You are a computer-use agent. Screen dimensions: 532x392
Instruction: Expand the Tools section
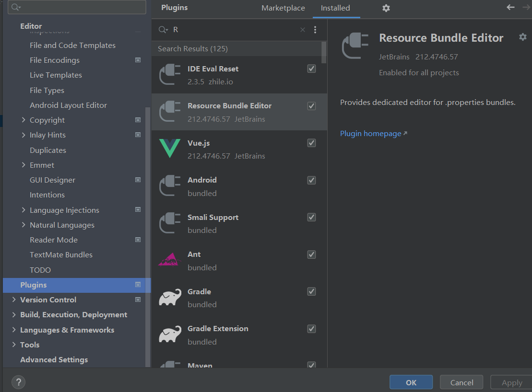(x=14, y=345)
